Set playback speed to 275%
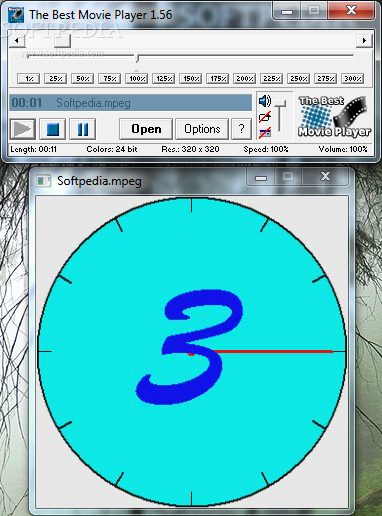Image resolution: width=382 pixels, height=516 pixels. point(326,79)
